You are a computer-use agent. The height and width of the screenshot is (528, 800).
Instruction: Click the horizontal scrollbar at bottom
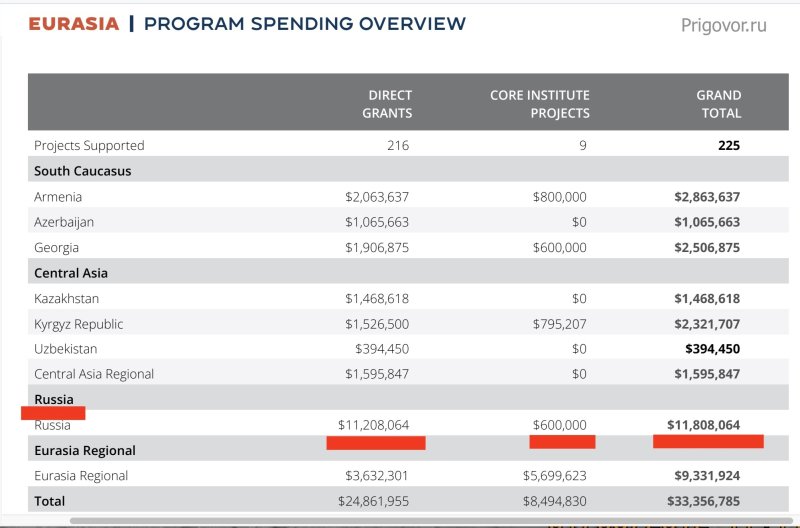(431, 521)
